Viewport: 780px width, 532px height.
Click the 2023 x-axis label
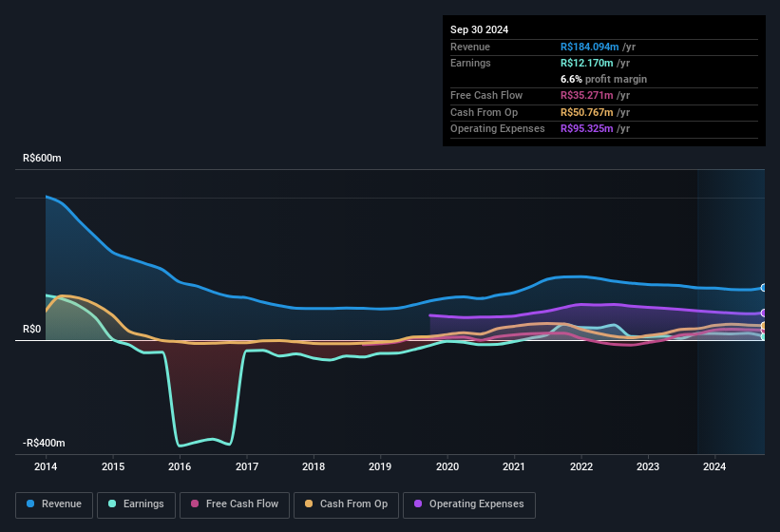648,466
